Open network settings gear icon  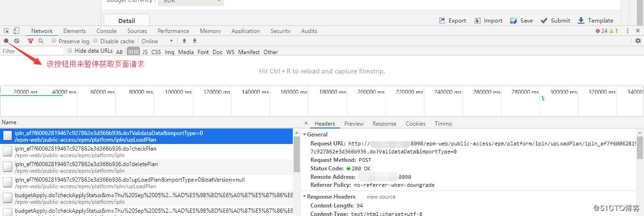tap(638, 41)
